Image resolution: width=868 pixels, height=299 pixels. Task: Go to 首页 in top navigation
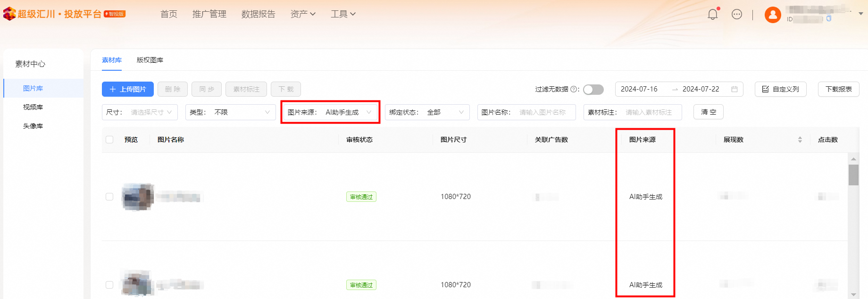(168, 14)
